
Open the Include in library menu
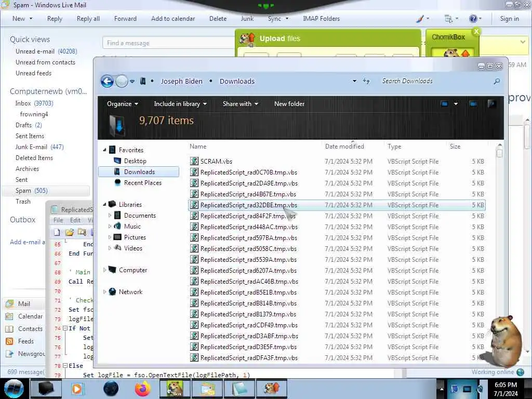pyautogui.click(x=180, y=104)
